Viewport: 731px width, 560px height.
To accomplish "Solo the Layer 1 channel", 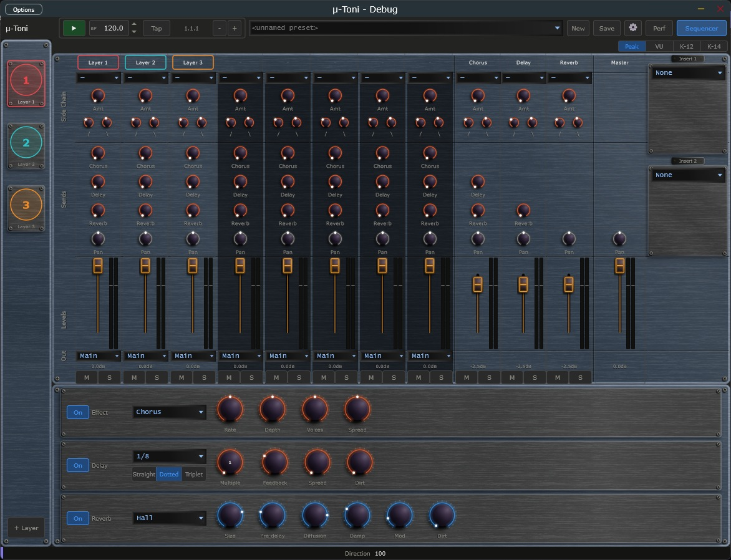I will point(110,378).
